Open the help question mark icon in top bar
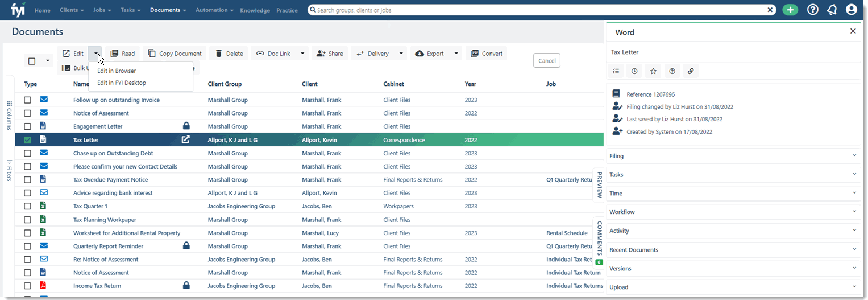868x300 pixels. (813, 10)
